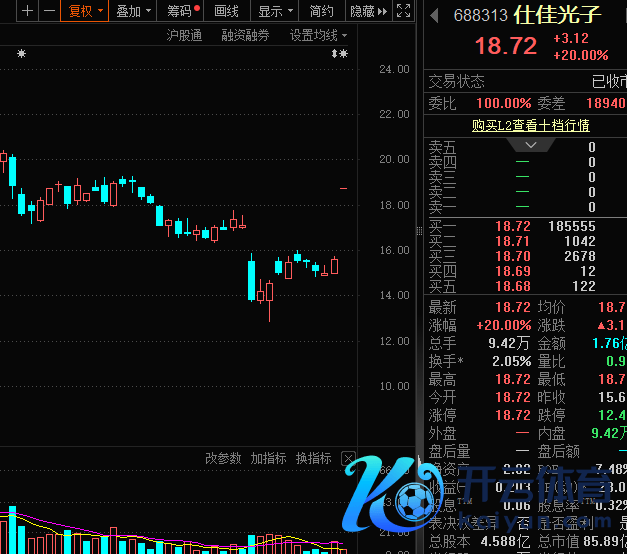
Task: Expand 设置均线 moving average settings
Action: (x=318, y=36)
